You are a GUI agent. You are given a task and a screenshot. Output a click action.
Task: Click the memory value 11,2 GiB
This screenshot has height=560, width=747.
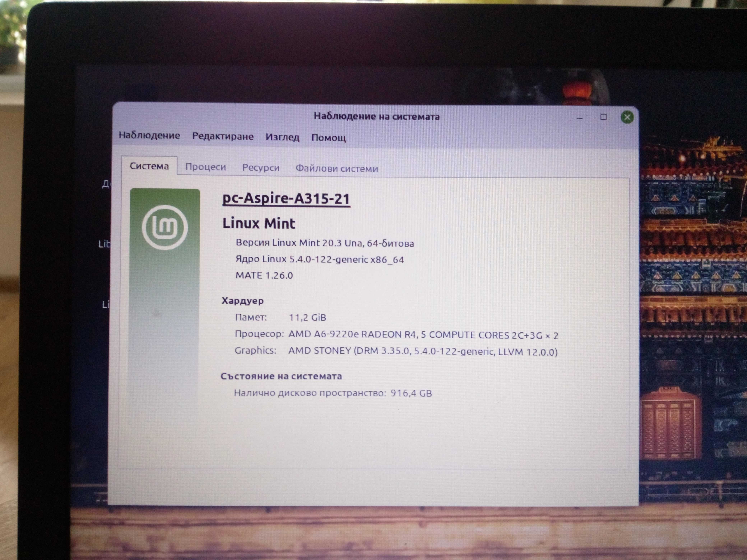(x=308, y=317)
